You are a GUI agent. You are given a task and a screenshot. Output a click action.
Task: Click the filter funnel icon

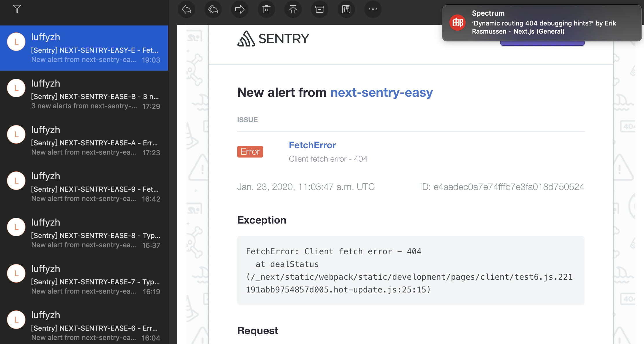click(17, 9)
